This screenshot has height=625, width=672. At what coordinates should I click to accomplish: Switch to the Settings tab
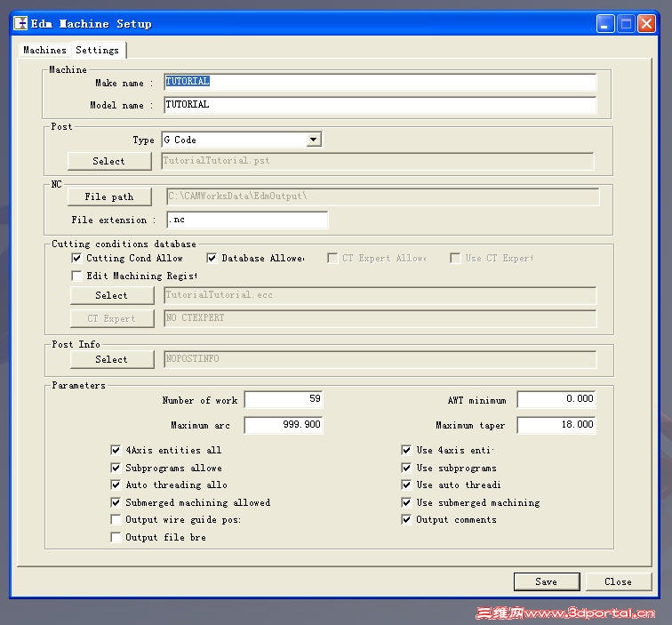tap(98, 50)
